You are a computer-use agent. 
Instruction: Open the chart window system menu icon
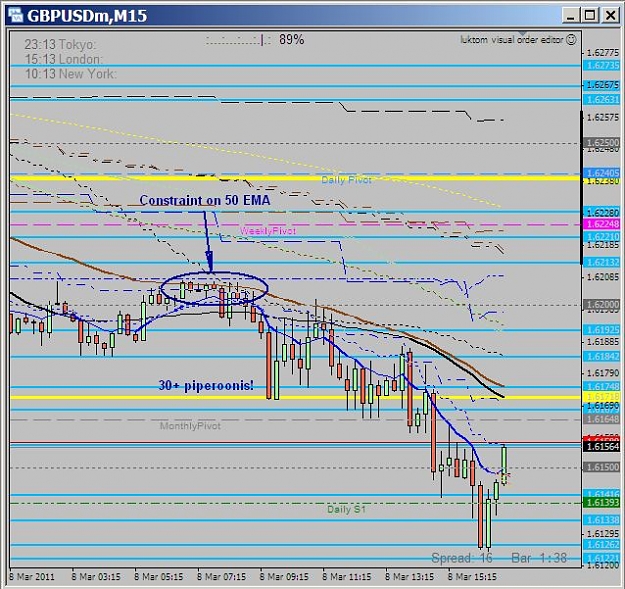click(x=16, y=16)
